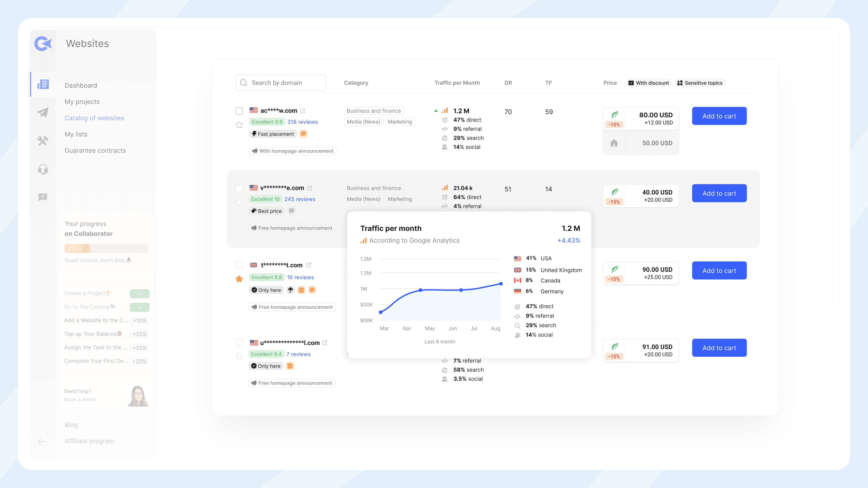Select the Dashboard feed icon in the sidebar
The height and width of the screenshot is (488, 868).
(43, 84)
